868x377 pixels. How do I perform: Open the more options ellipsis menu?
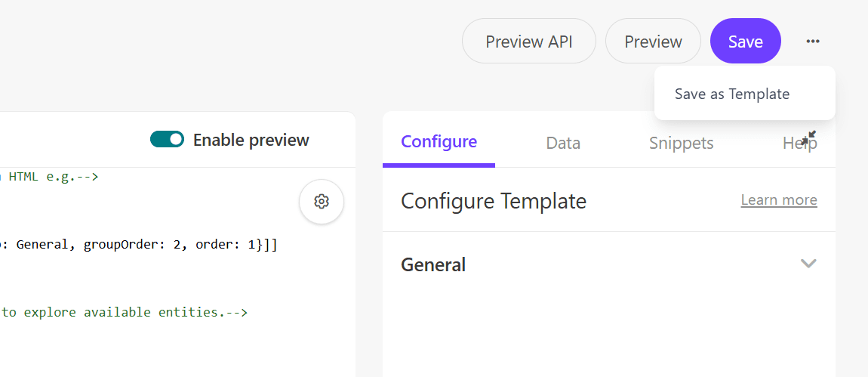click(812, 42)
